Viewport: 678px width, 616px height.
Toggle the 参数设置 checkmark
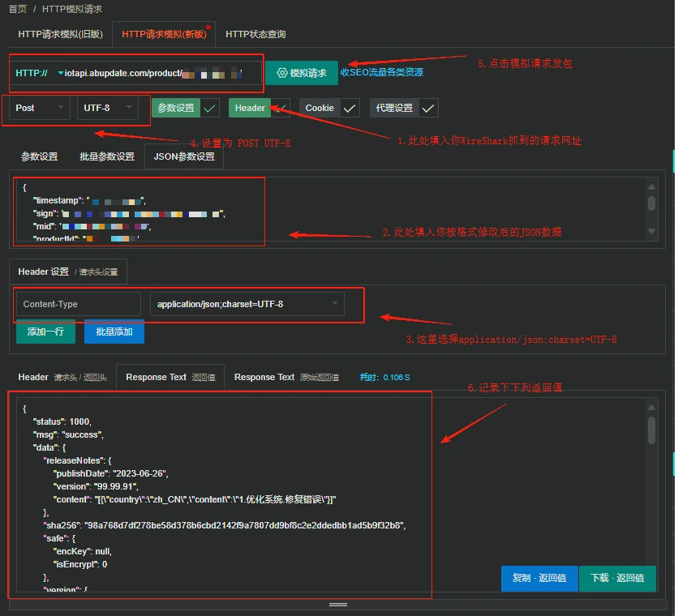[x=210, y=109]
